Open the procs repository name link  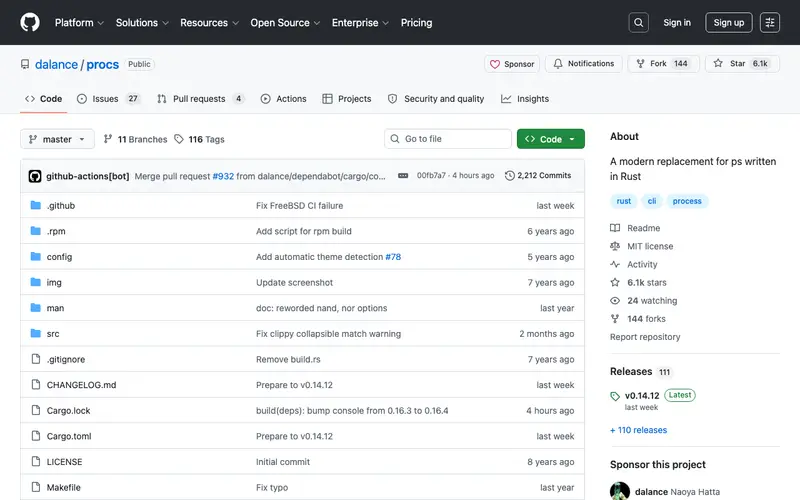[x=103, y=64]
